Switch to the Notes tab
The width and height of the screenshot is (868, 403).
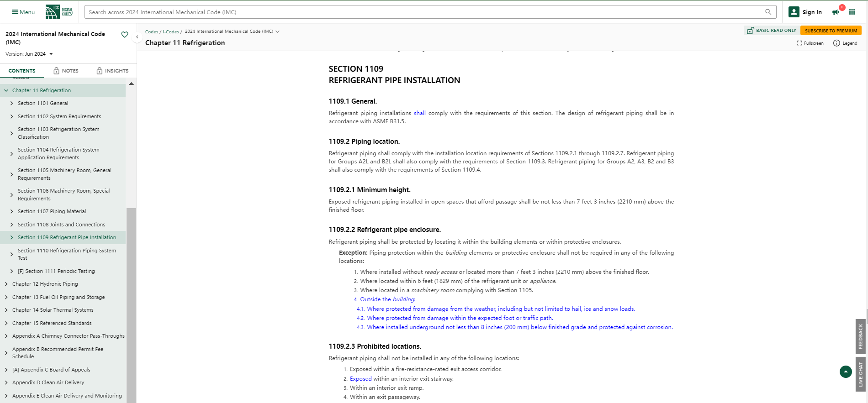pos(66,71)
